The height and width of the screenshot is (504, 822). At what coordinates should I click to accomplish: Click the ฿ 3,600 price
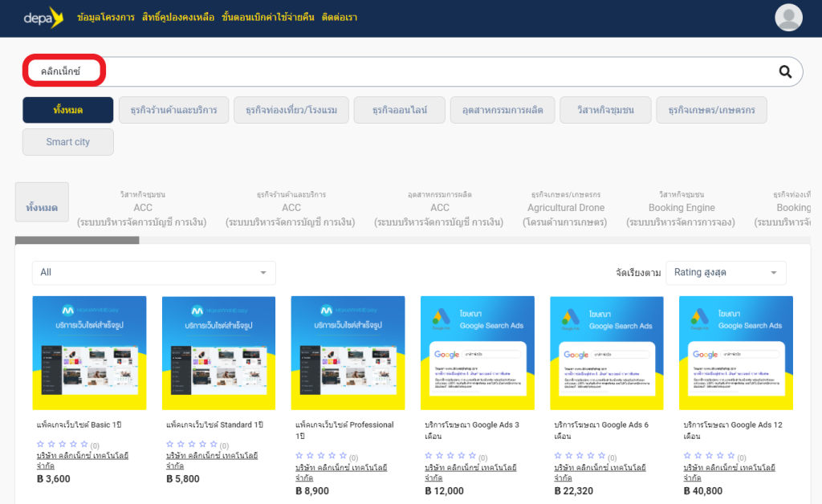coord(54,479)
